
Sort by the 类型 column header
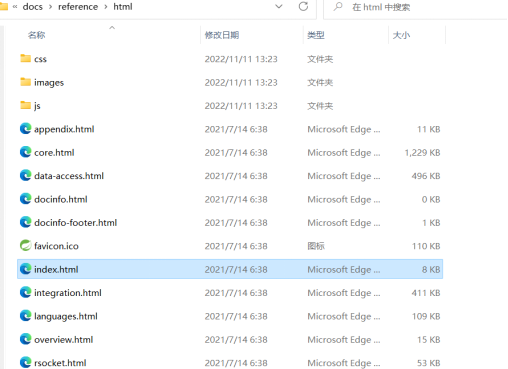click(316, 35)
